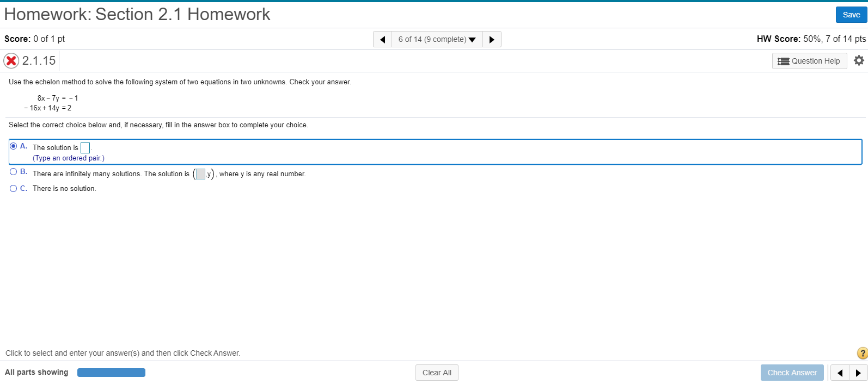868x384 pixels.
Task: Click the red X incorrect icon beside 2.1.15
Action: click(11, 60)
